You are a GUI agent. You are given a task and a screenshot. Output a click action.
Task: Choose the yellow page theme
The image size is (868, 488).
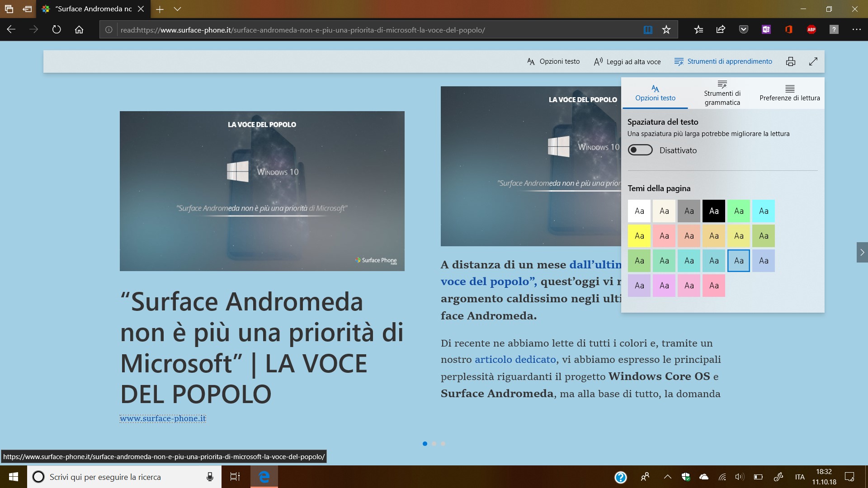(639, 236)
